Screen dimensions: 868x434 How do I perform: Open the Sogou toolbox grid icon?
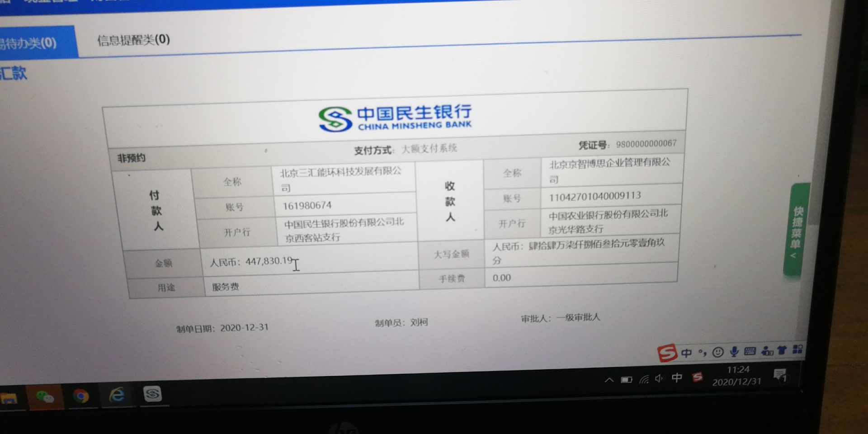(x=798, y=349)
